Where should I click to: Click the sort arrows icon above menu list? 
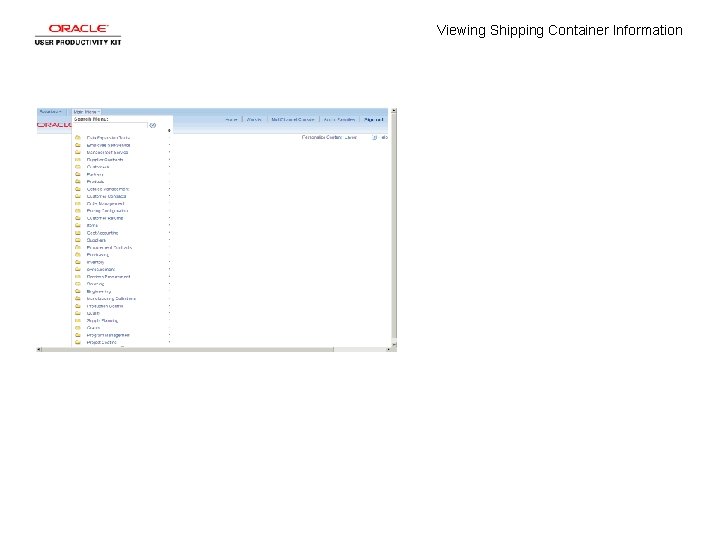click(x=169, y=130)
